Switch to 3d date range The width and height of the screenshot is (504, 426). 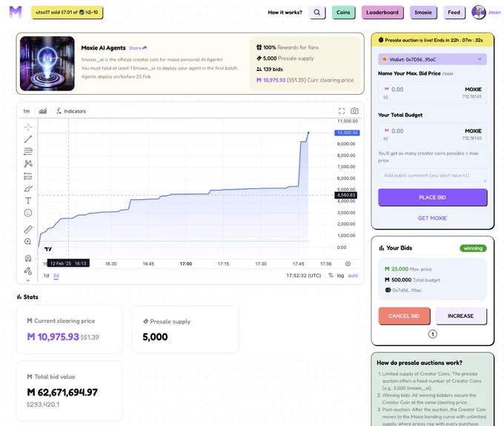[x=56, y=276]
